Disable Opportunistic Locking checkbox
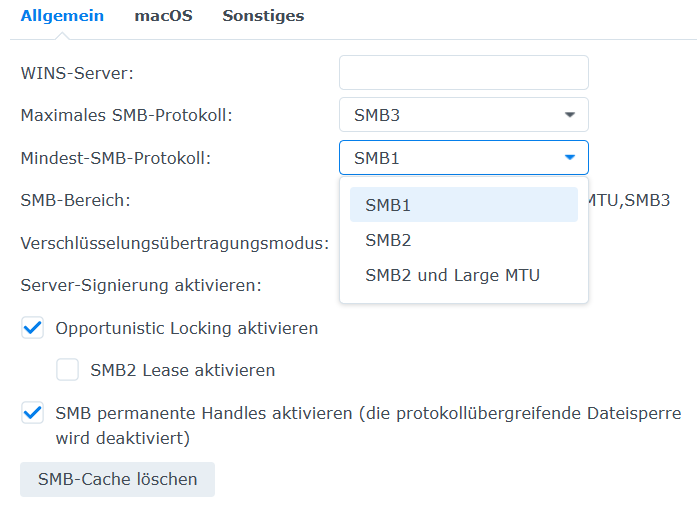This screenshot has width=697, height=517. pos(33,328)
